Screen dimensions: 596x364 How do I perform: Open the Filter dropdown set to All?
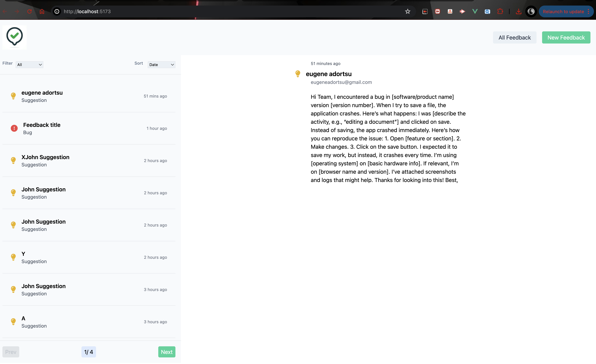[29, 65]
